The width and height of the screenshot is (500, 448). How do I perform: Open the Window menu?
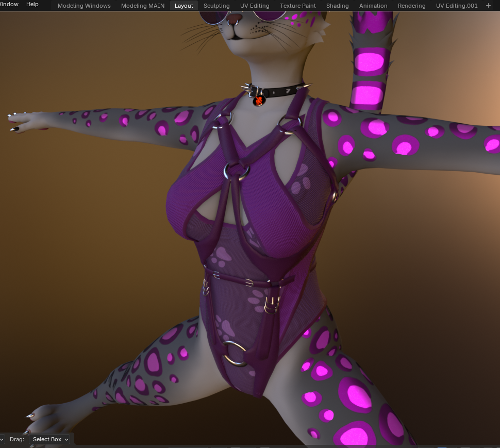[x=9, y=4]
